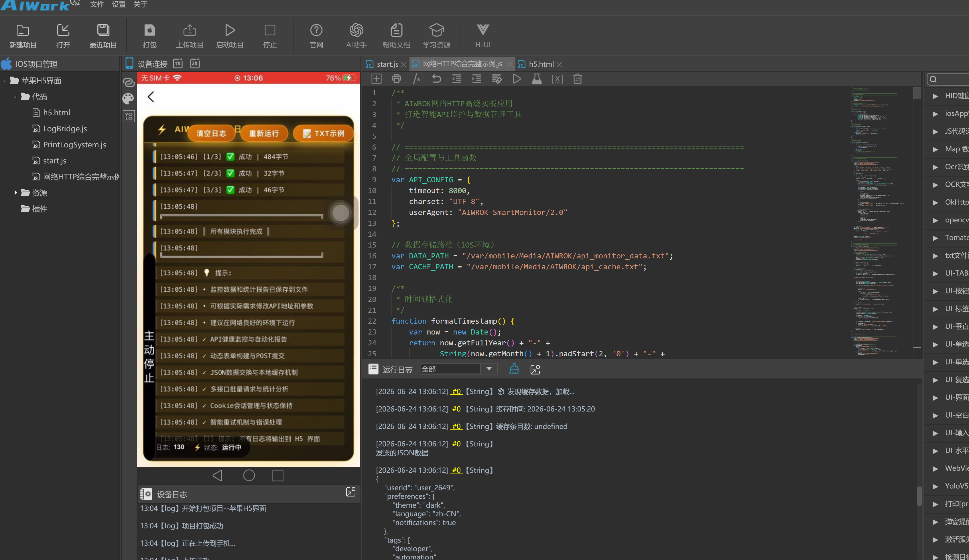
Task: Expand the YoloV5 snippet group
Action: pyautogui.click(x=935, y=486)
